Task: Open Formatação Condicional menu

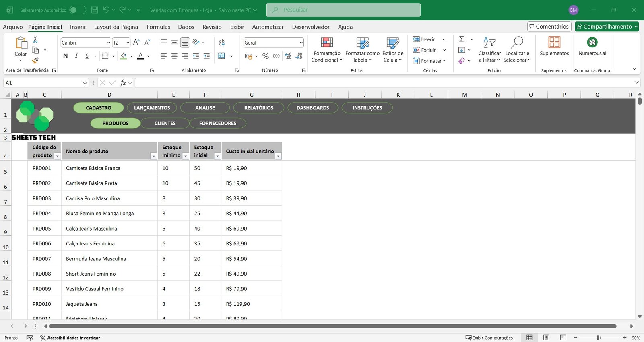Action: point(327,49)
